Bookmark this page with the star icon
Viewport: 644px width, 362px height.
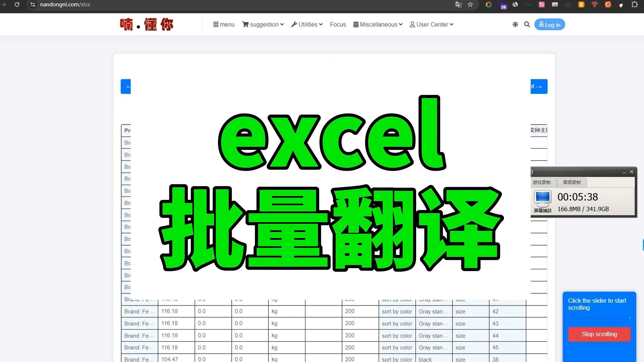[470, 5]
